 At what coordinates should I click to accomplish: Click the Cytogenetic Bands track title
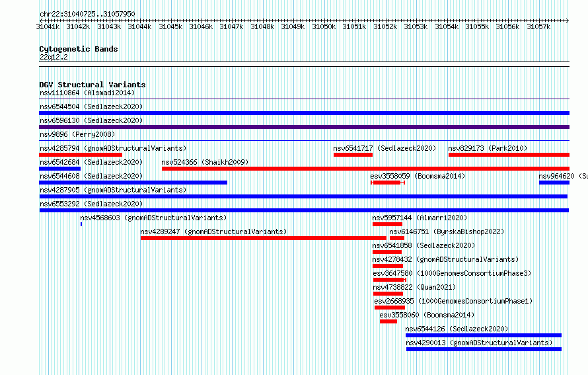(79, 49)
